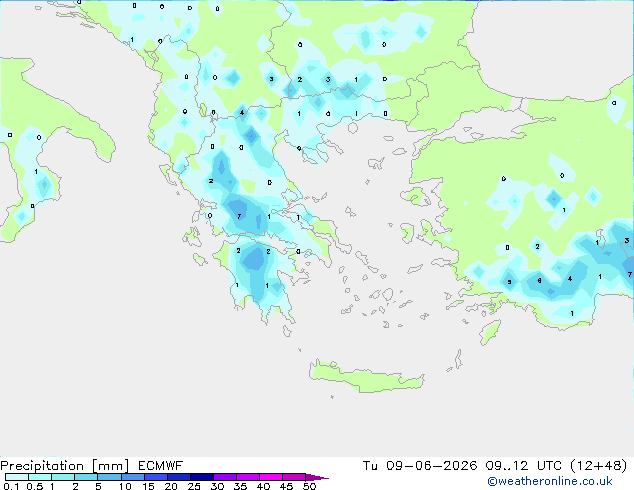This screenshot has width=634, height=490.
Task: Click the island of Crete on the map
Action: [x=366, y=375]
